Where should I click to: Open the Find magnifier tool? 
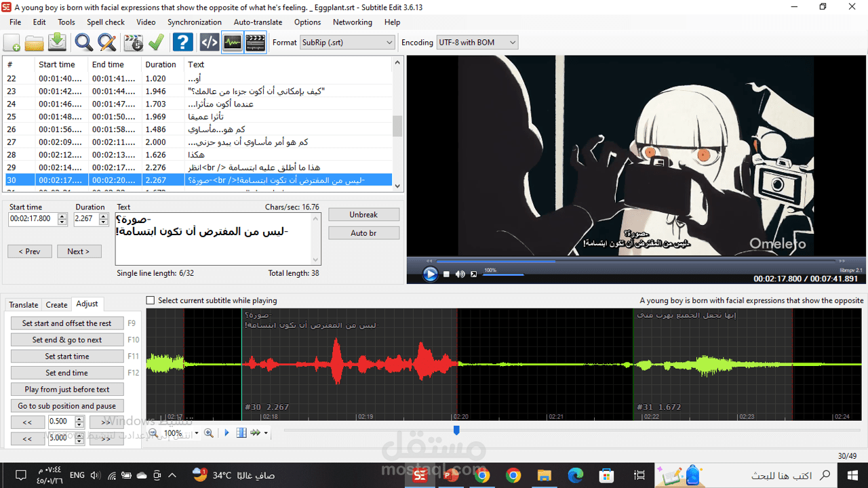[84, 43]
